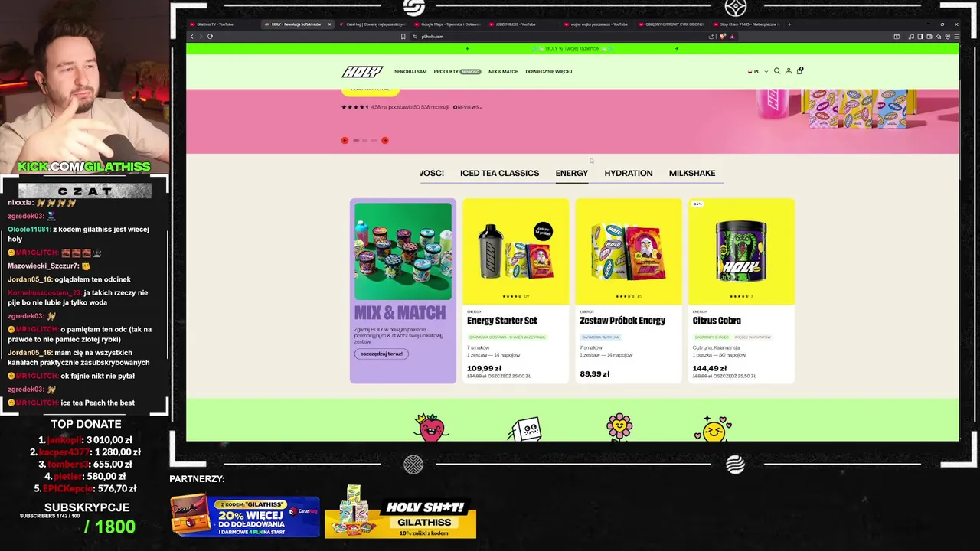This screenshot has width=980, height=551.
Task: Go to next hero slide with red arrow
Action: [x=385, y=140]
